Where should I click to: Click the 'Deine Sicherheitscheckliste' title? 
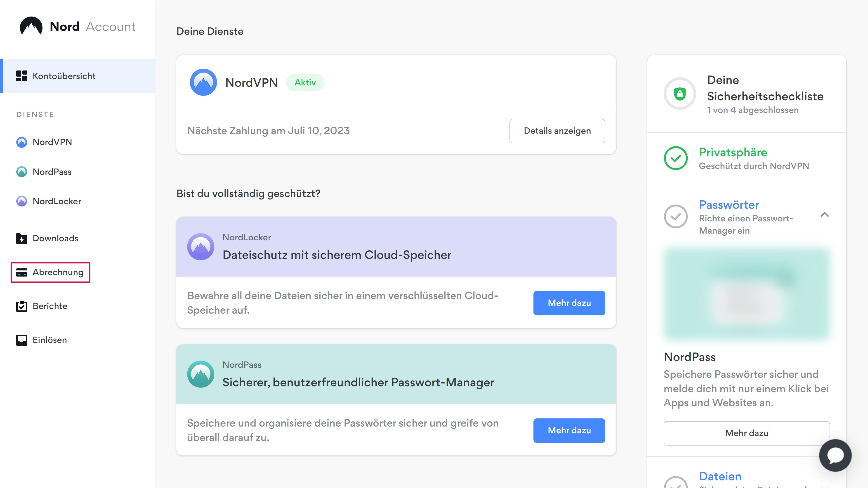pos(765,88)
